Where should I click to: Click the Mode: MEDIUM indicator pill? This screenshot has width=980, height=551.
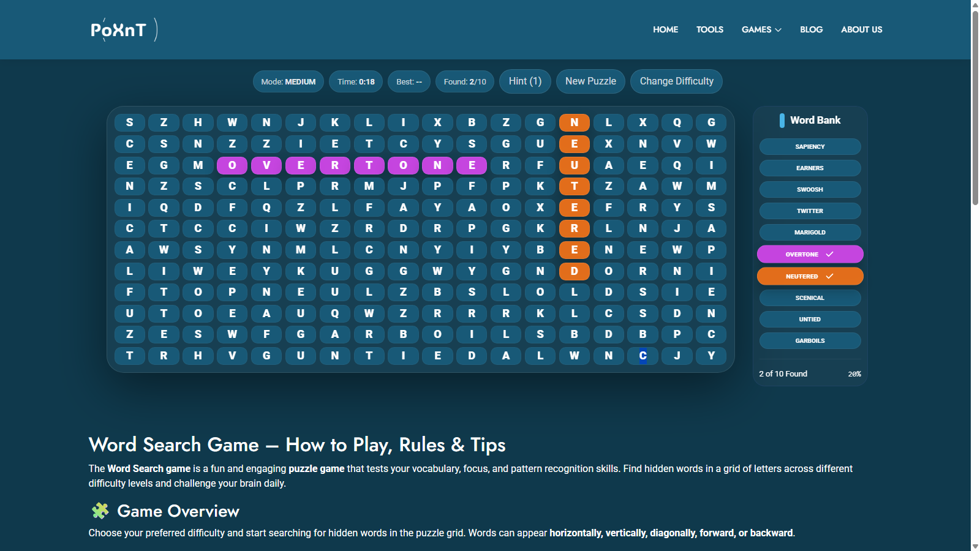(x=288, y=81)
